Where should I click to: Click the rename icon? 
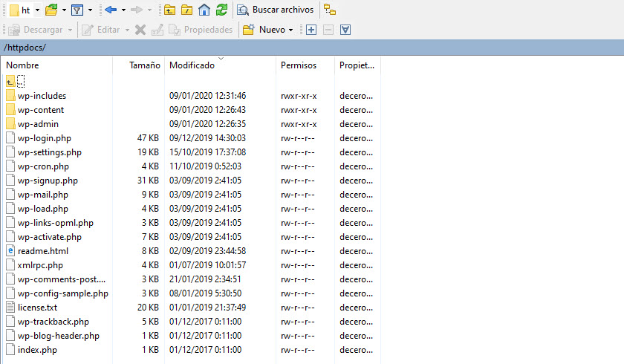pos(157,30)
